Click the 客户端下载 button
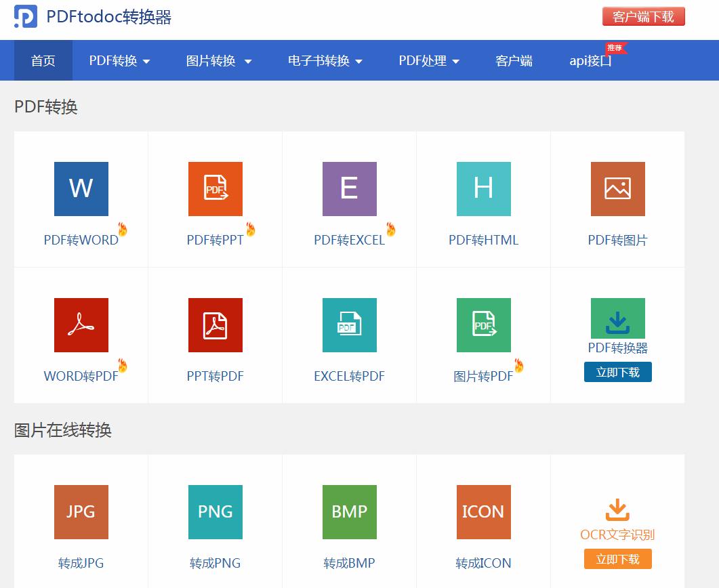Viewport: 719px width, 588px height. click(642, 16)
